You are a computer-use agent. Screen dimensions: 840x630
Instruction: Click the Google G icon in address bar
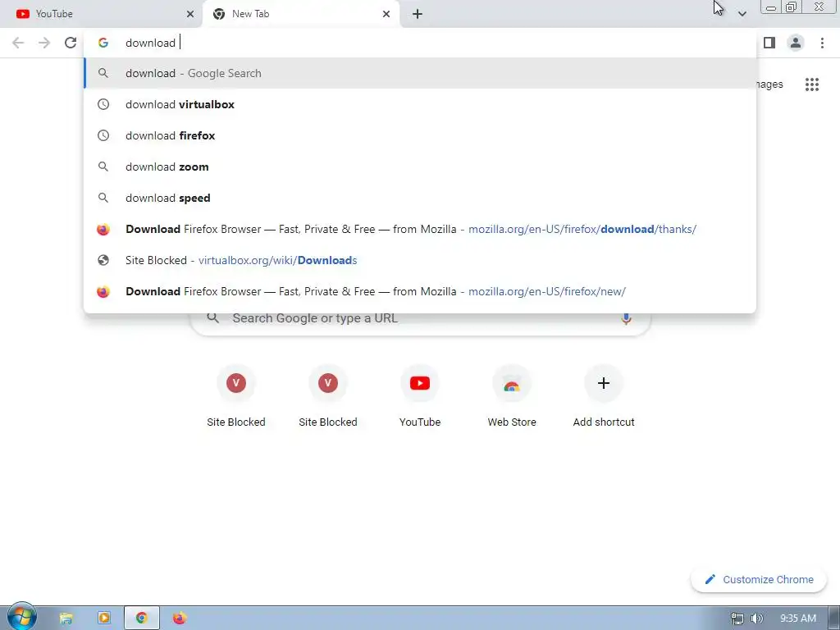[x=103, y=43]
